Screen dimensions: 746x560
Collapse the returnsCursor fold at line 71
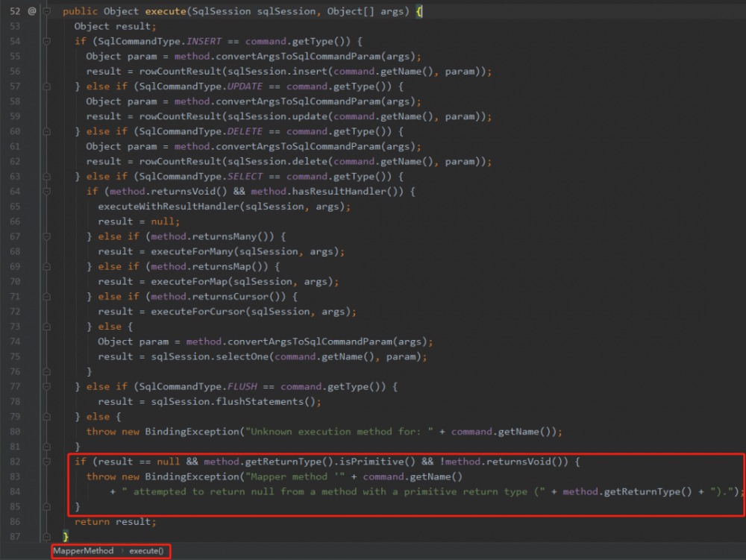coord(46,297)
